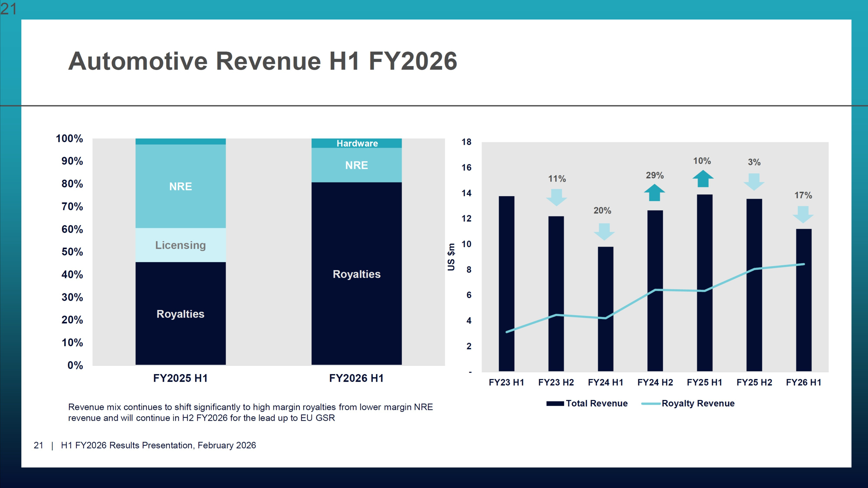Click the page number 21 at top-left

(8, 9)
